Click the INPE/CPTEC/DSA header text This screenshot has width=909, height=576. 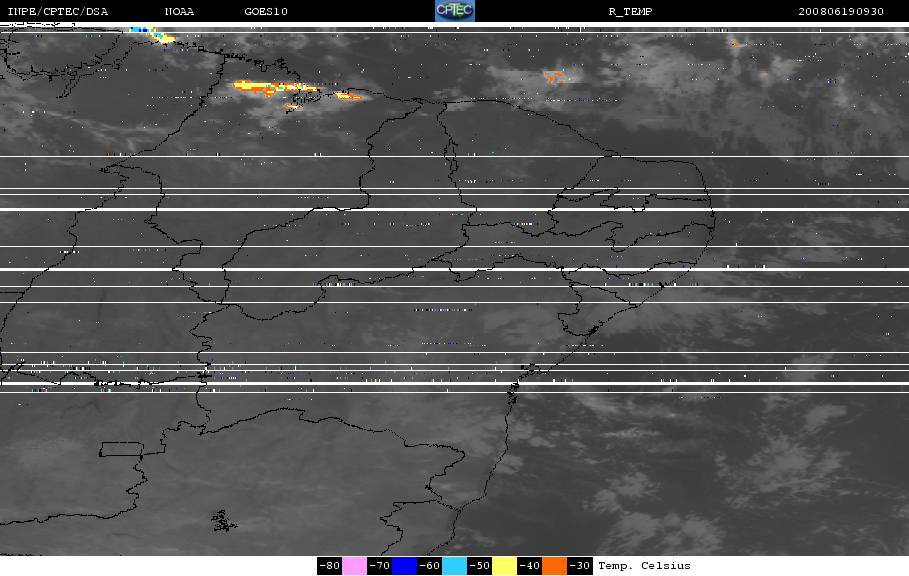tap(57, 12)
